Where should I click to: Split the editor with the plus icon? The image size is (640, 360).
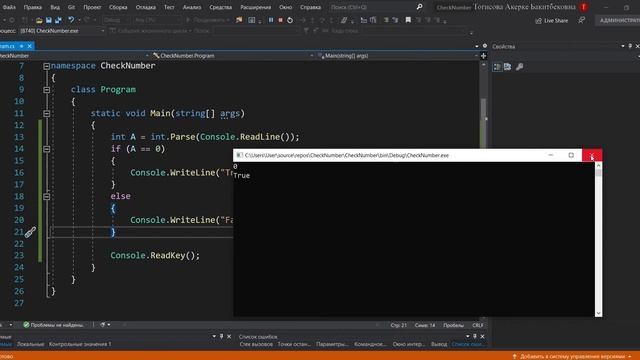pyautogui.click(x=484, y=56)
